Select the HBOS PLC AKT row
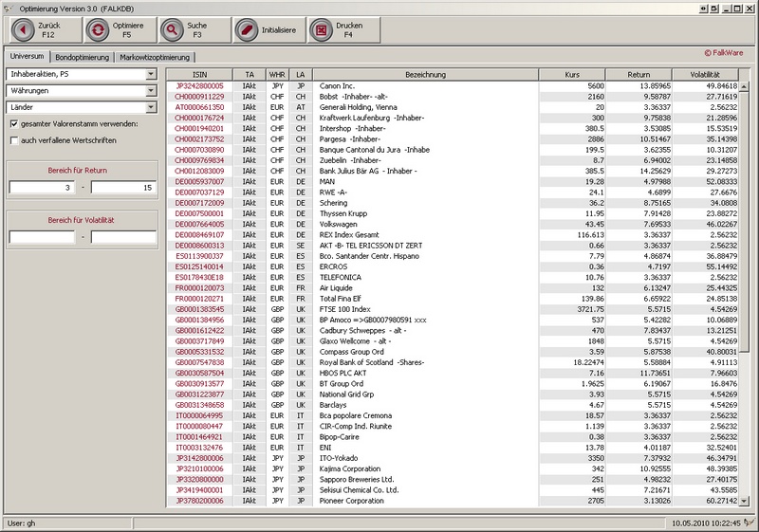 (x=453, y=374)
